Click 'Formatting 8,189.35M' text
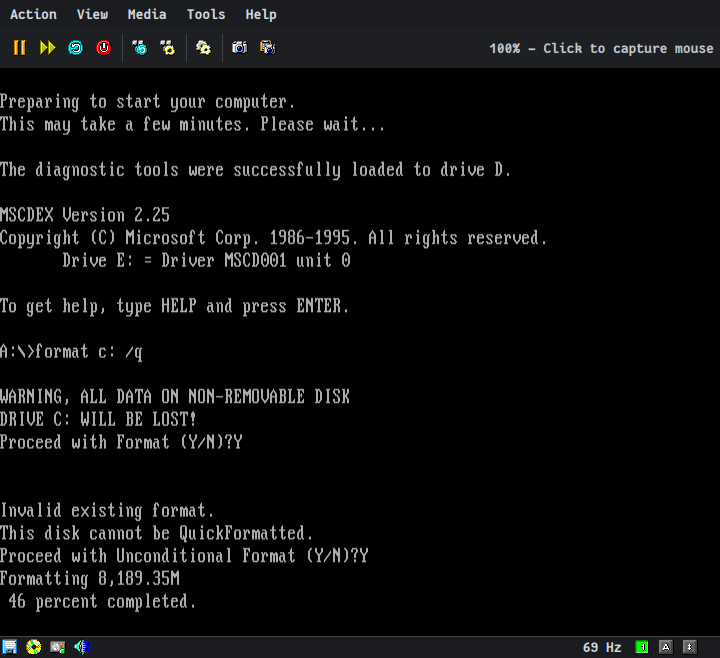The image size is (720, 658). 90,579
